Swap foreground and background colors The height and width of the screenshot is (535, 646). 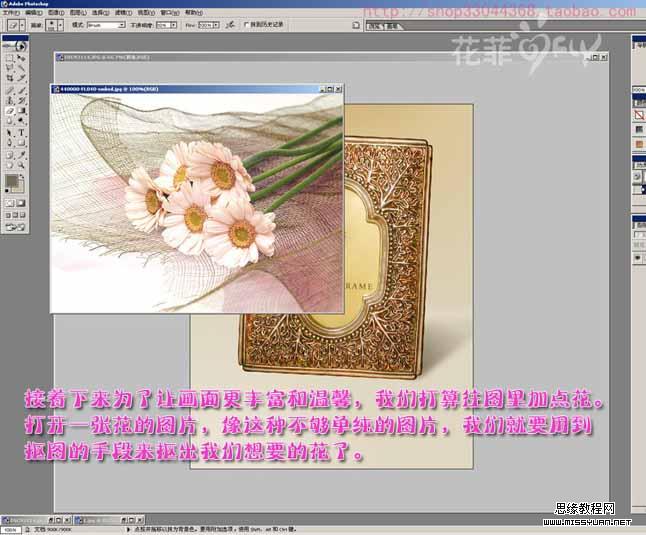pos(21,176)
